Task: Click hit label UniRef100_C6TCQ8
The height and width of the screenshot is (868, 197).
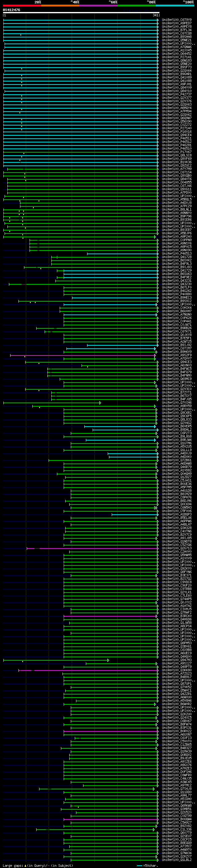Action: (177, 33)
